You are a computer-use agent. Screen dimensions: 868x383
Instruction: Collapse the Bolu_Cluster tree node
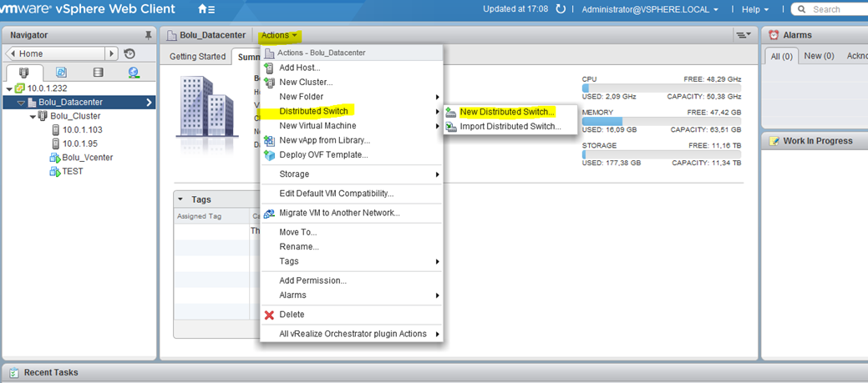33,117
